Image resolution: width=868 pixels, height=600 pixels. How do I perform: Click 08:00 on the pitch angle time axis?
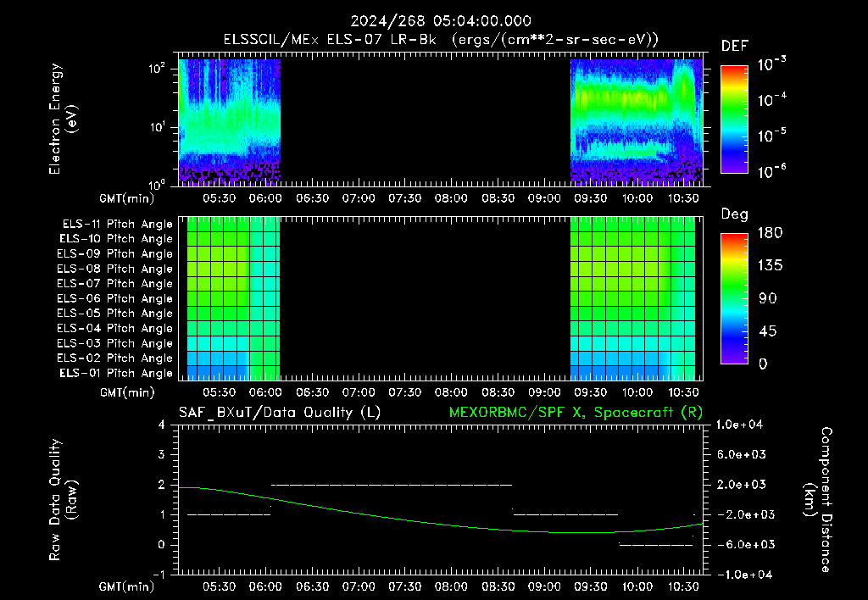tap(451, 392)
